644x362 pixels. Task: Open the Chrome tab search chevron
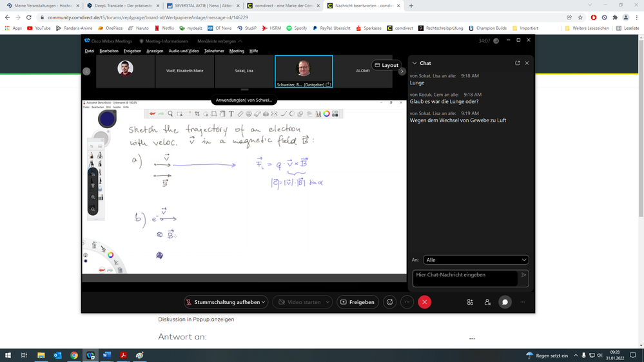[590, 5]
